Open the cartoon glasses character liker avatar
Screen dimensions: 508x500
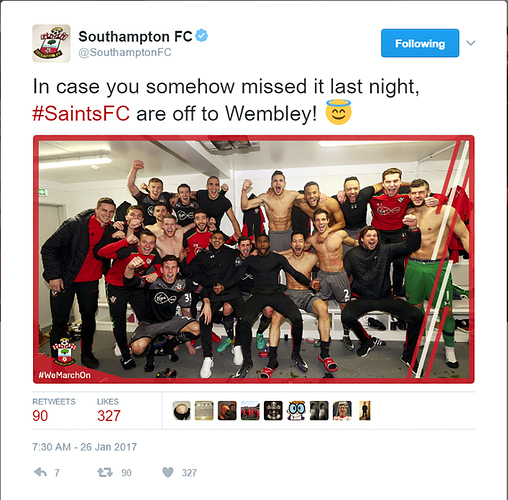[x=296, y=410]
